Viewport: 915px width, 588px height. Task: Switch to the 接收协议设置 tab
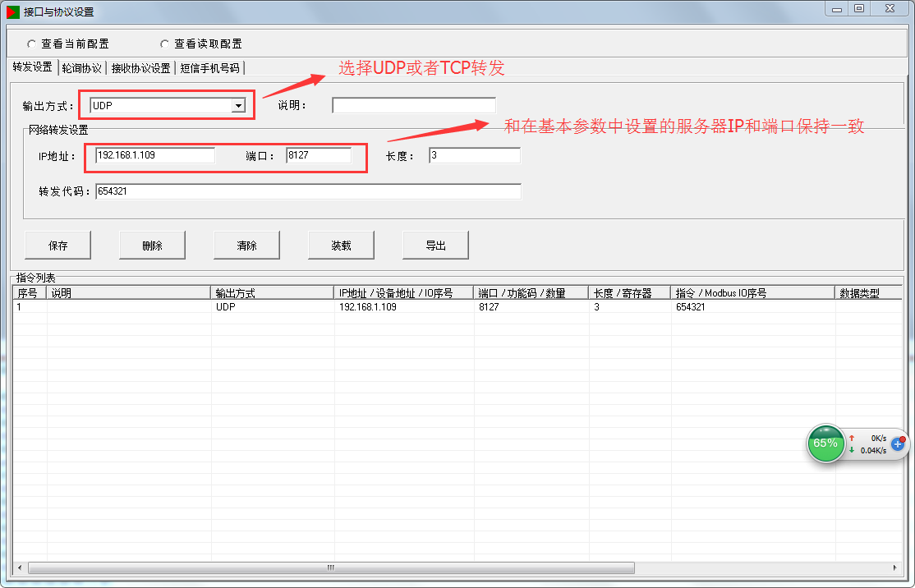(140, 68)
